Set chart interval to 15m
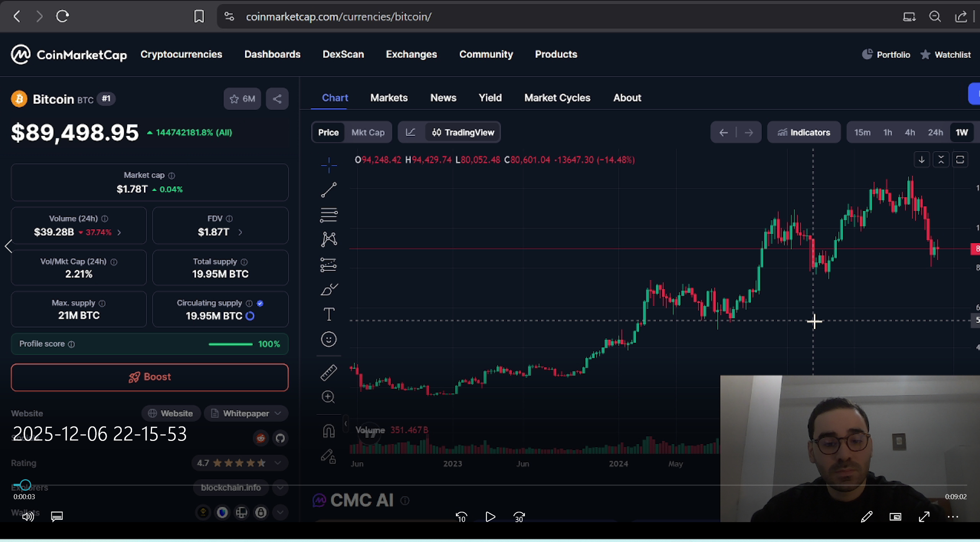 [862, 132]
